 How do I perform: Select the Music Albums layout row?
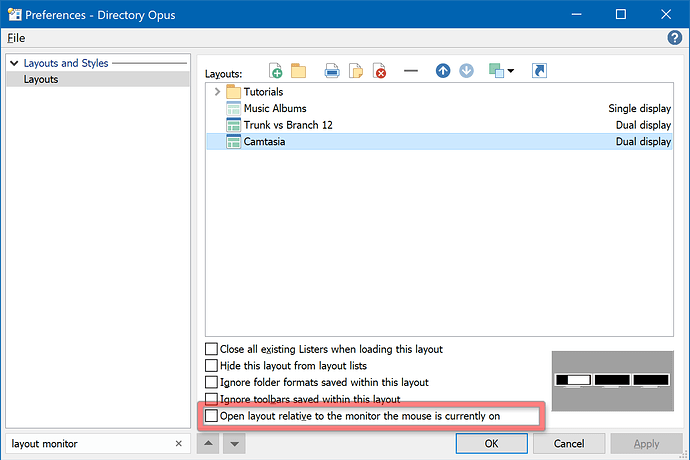tap(439, 108)
